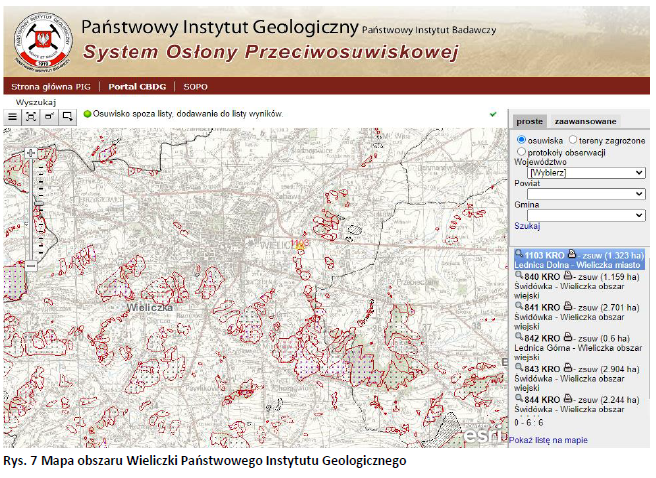The image size is (656, 478).
Task: Select the rectangle-with-arrow zoom tool icon
Action: 67,117
